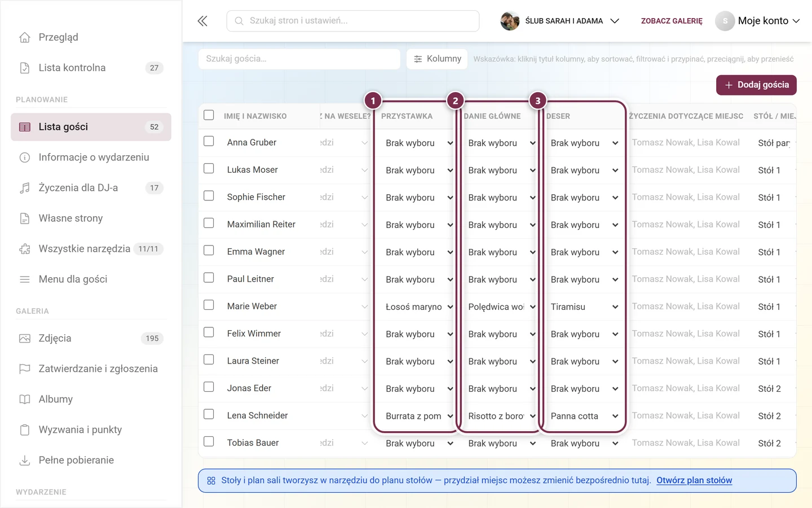Click the Własne strony page icon
The width and height of the screenshot is (812, 508).
(x=25, y=218)
